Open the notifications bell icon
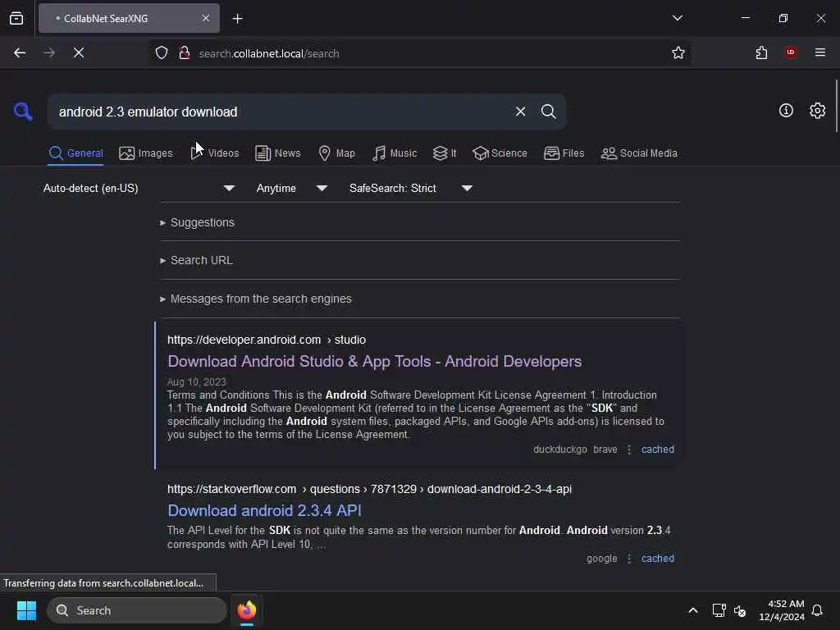Viewport: 840px width, 630px height. (817, 610)
